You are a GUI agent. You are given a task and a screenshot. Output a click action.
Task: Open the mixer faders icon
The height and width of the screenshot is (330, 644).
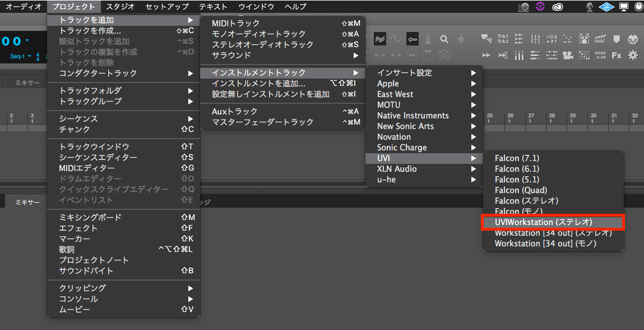coord(536,39)
